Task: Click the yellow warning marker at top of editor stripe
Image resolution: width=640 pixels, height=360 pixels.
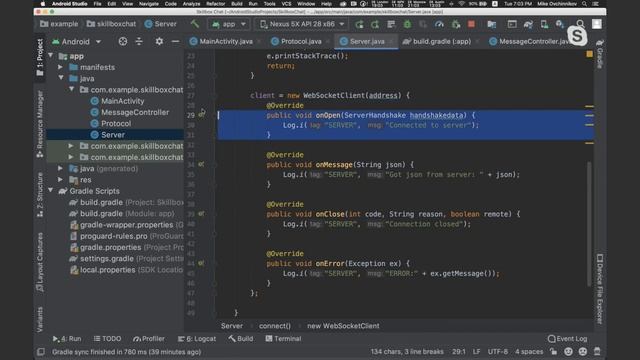Action: [x=589, y=54]
